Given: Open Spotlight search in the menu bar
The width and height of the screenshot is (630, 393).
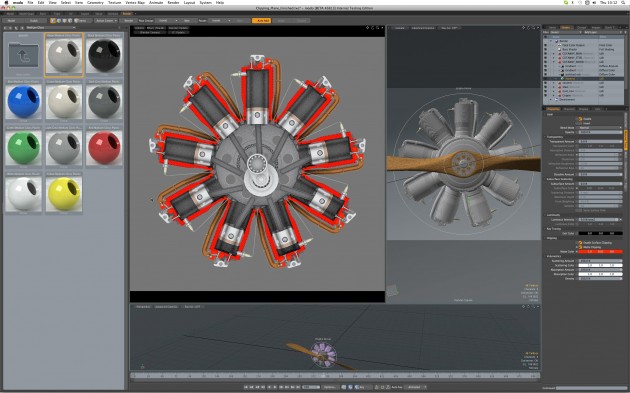Looking at the screenshot, I should [x=623, y=2].
